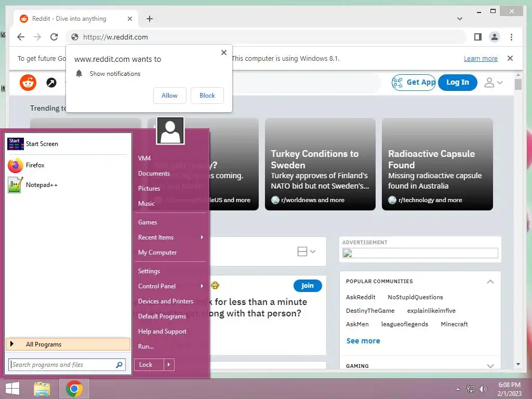This screenshot has height=399, width=532.
Task: Click See more communities
Action: (363, 341)
